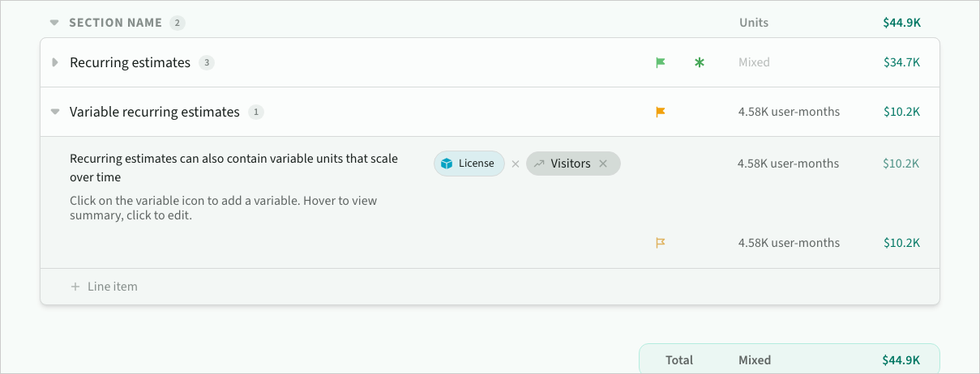Click the Total summary bar
This screenshot has width=980, height=374.
click(789, 359)
